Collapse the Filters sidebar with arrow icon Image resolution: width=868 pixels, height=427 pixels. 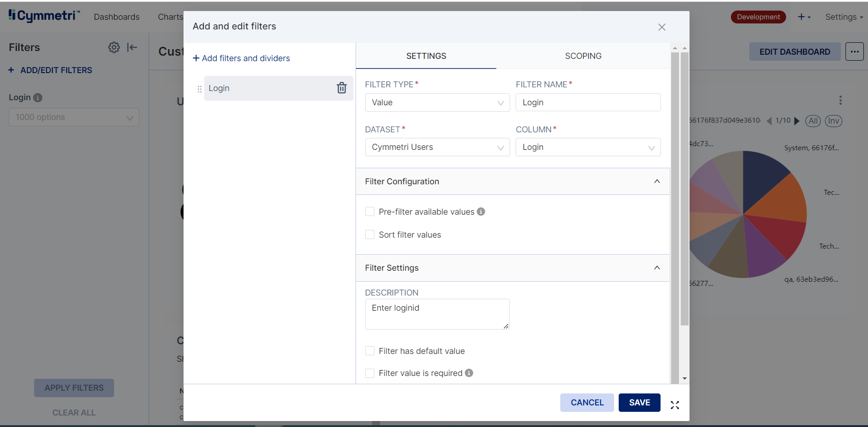click(x=132, y=47)
